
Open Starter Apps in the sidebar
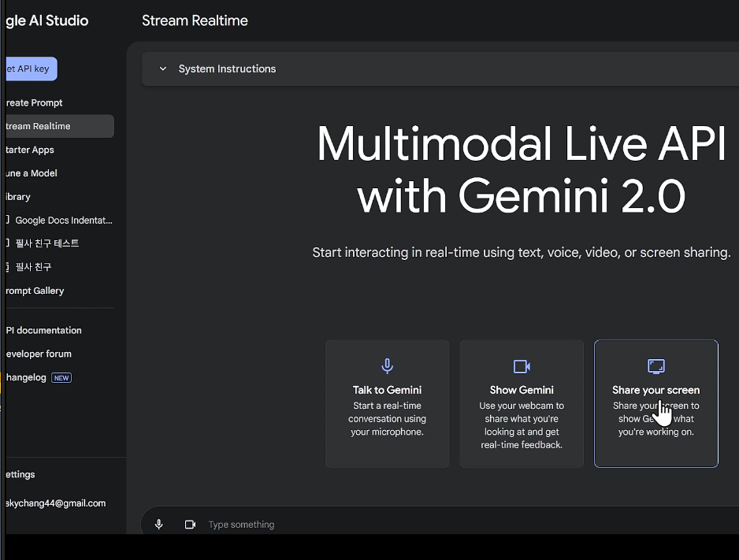30,150
